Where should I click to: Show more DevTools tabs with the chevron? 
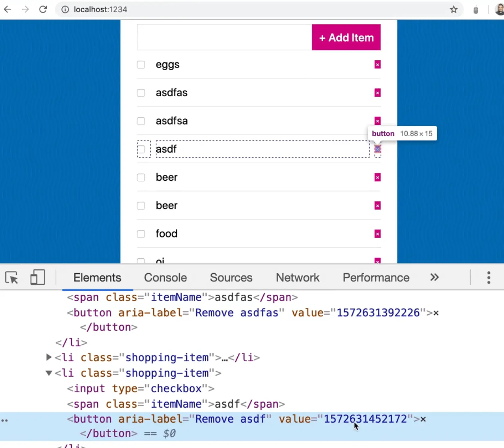point(434,278)
